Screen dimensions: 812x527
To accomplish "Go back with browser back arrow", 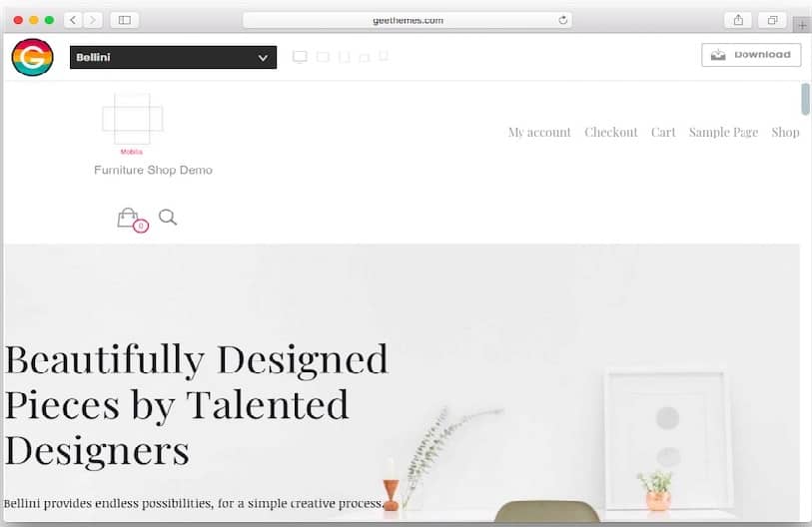I will tap(74, 20).
